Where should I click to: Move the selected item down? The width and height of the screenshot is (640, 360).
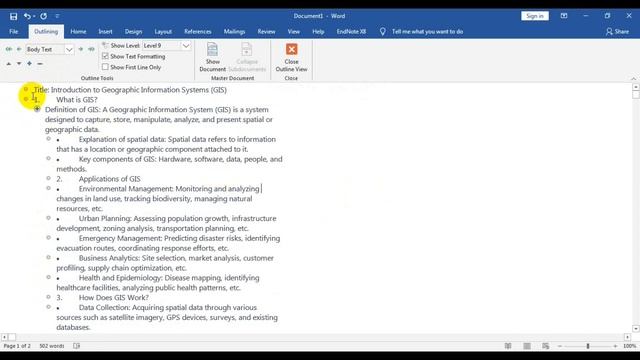click(19, 64)
